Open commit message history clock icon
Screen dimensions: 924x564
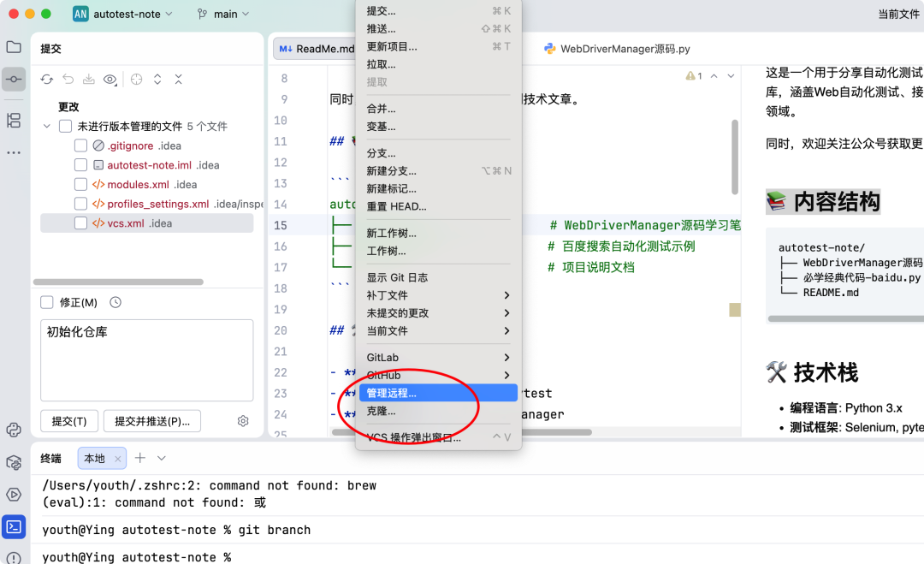click(x=115, y=302)
